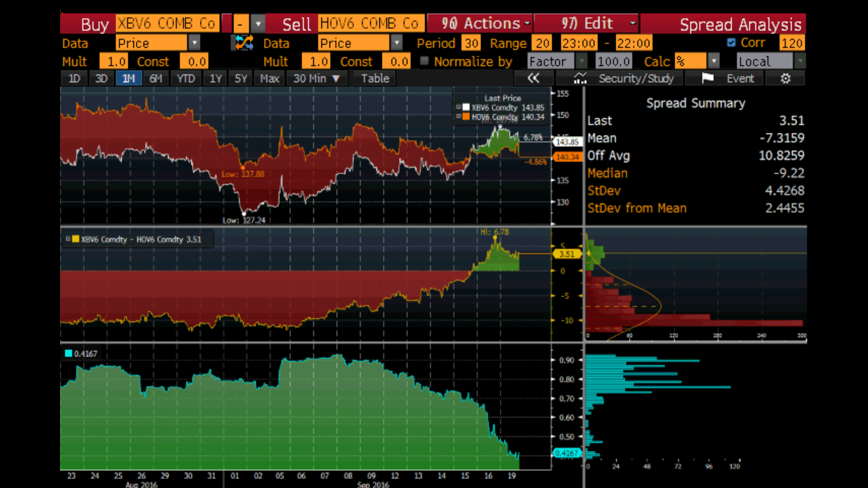Click the Spread Analysis title

point(741,24)
